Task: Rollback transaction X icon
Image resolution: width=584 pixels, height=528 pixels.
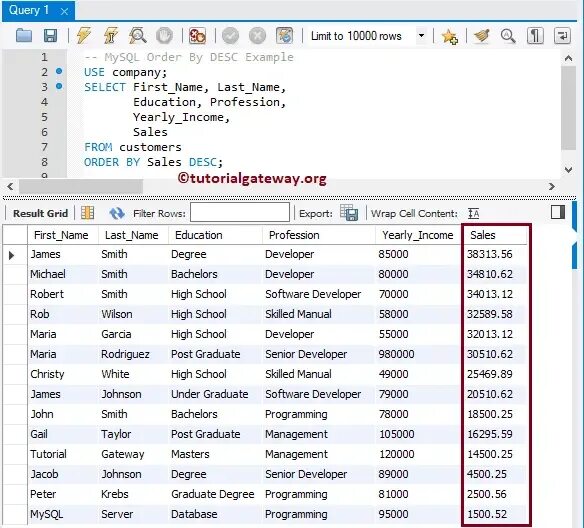Action: click(257, 36)
